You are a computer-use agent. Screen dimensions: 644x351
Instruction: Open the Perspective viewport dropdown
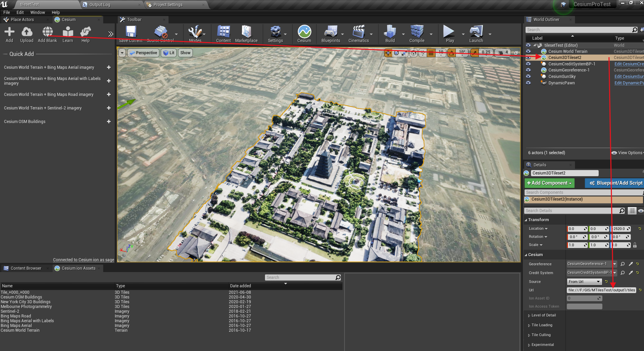[143, 53]
